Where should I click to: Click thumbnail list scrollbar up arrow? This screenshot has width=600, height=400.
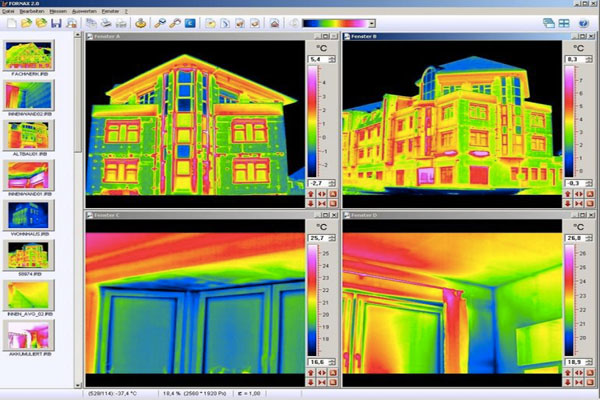[78, 35]
